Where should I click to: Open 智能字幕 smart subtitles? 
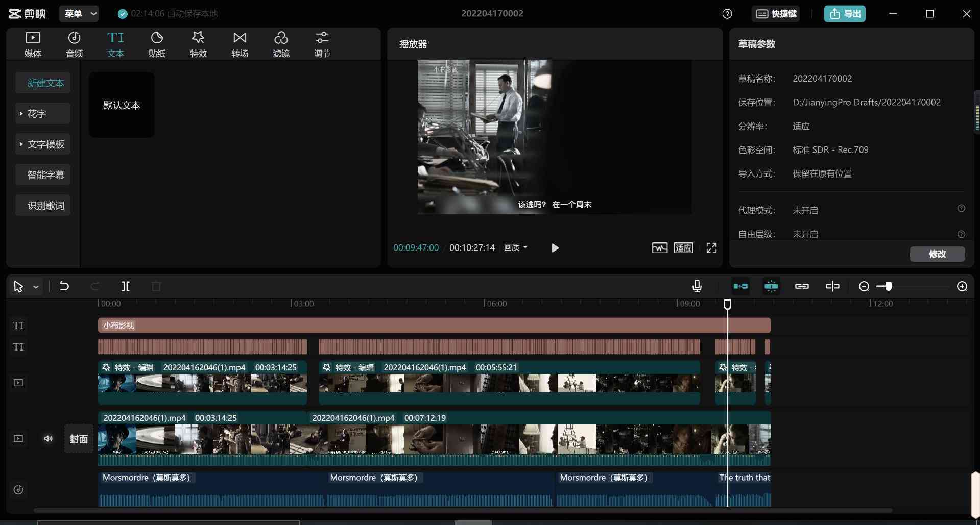pyautogui.click(x=43, y=175)
